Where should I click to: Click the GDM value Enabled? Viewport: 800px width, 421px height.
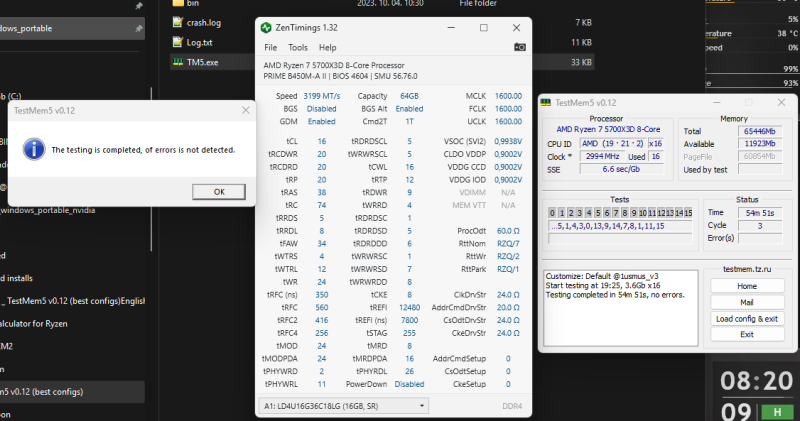click(321, 121)
